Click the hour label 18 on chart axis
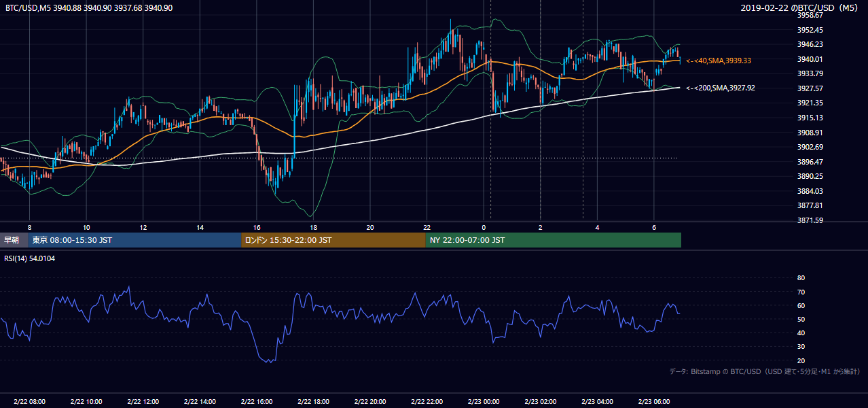Screen dimensions: 868x408 [313, 227]
